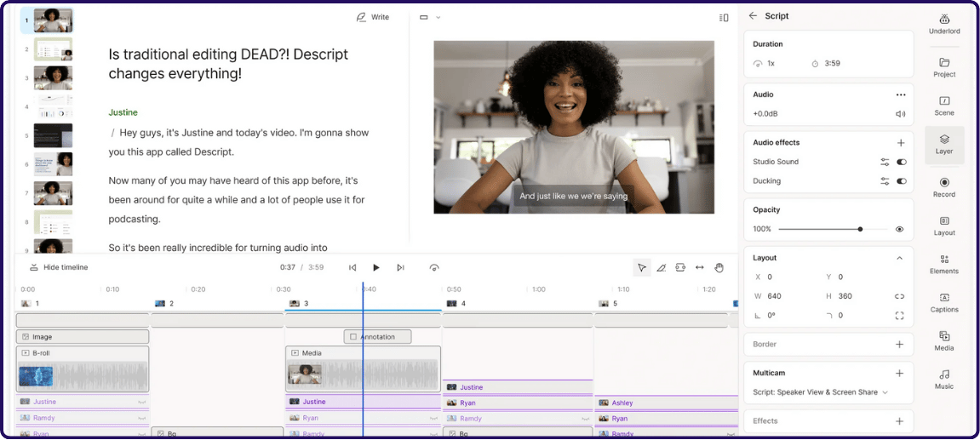
Task: Open the Music panel in sidebar
Action: [x=944, y=380]
